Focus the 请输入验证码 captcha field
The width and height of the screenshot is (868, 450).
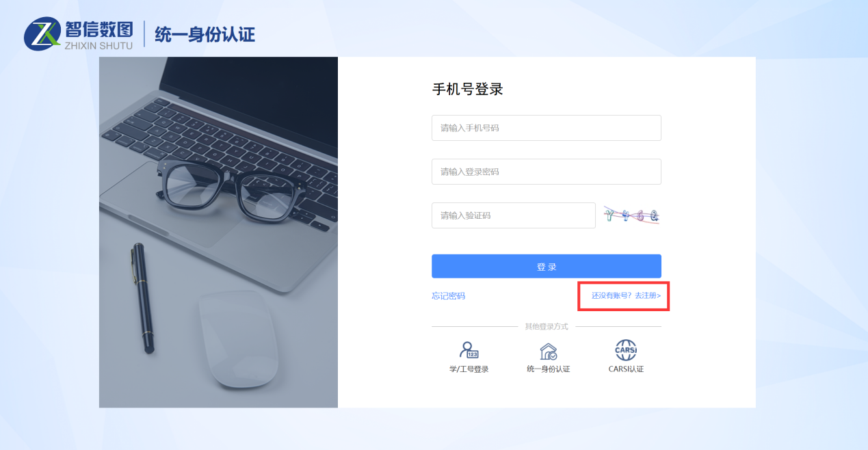pos(514,215)
